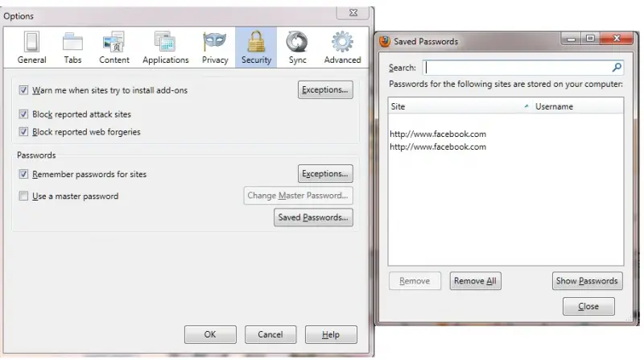Open the Content options pane
The height and width of the screenshot is (360, 644).
[114, 48]
